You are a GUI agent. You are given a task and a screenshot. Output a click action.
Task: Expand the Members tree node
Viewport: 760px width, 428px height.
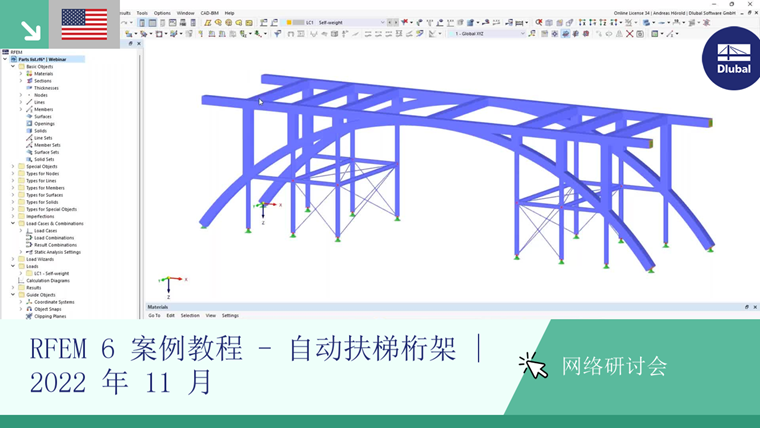click(21, 110)
